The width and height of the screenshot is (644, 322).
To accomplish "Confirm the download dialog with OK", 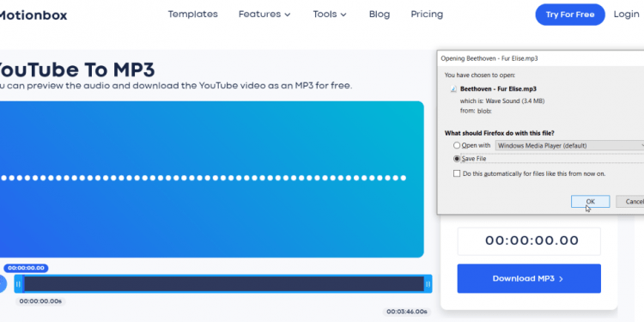I will (x=590, y=201).
